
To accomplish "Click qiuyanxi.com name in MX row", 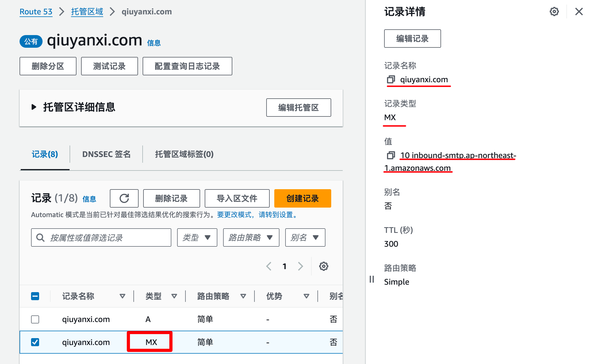I will point(86,342).
